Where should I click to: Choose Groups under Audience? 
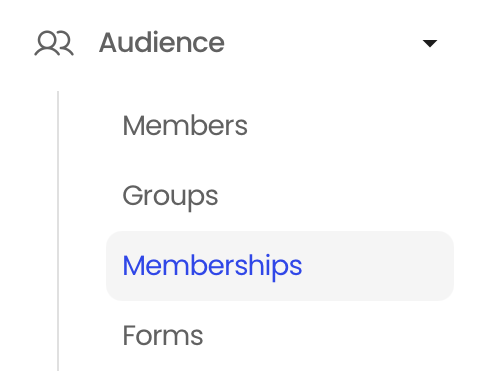(170, 196)
